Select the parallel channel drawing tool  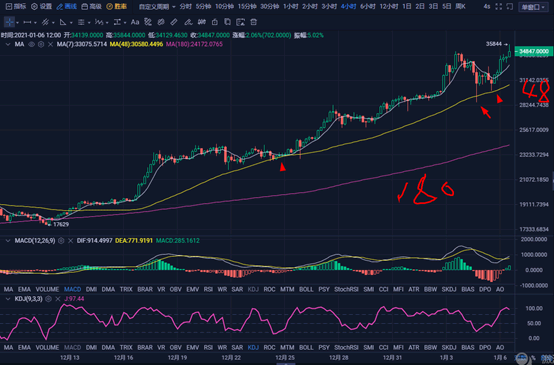(x=45, y=22)
